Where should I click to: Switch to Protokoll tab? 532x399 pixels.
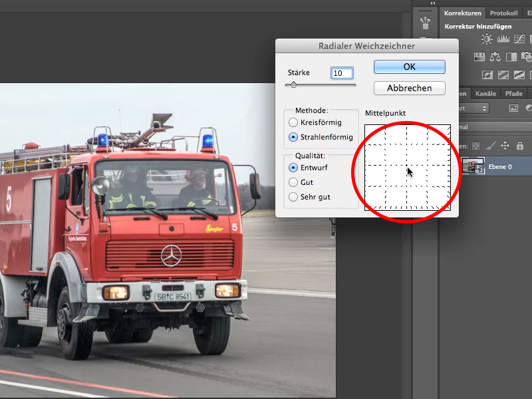(x=503, y=13)
